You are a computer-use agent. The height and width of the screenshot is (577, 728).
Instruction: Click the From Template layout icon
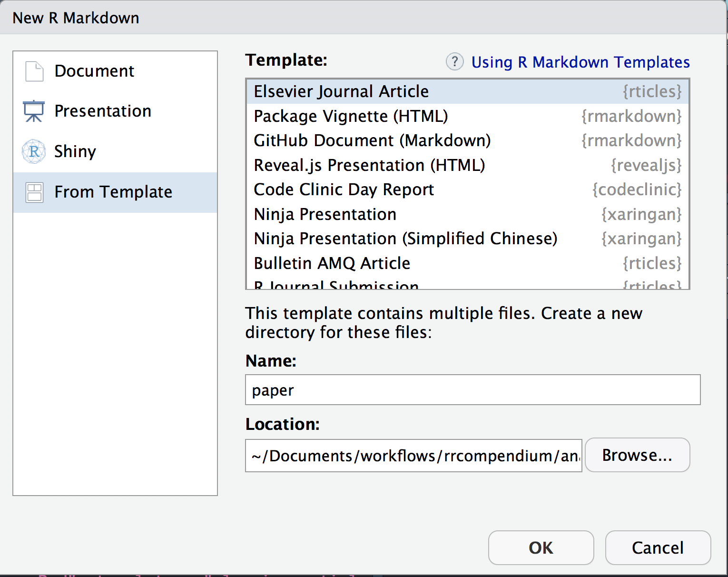click(x=34, y=192)
